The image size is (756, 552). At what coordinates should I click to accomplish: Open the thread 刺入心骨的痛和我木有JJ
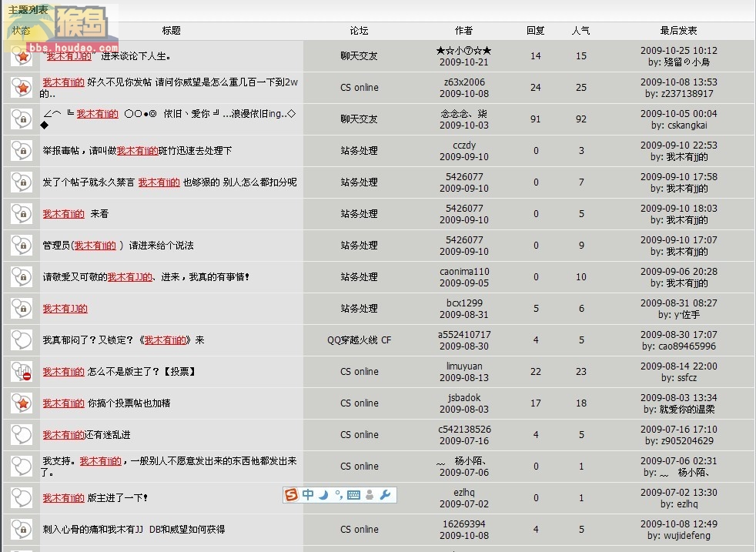tap(134, 530)
